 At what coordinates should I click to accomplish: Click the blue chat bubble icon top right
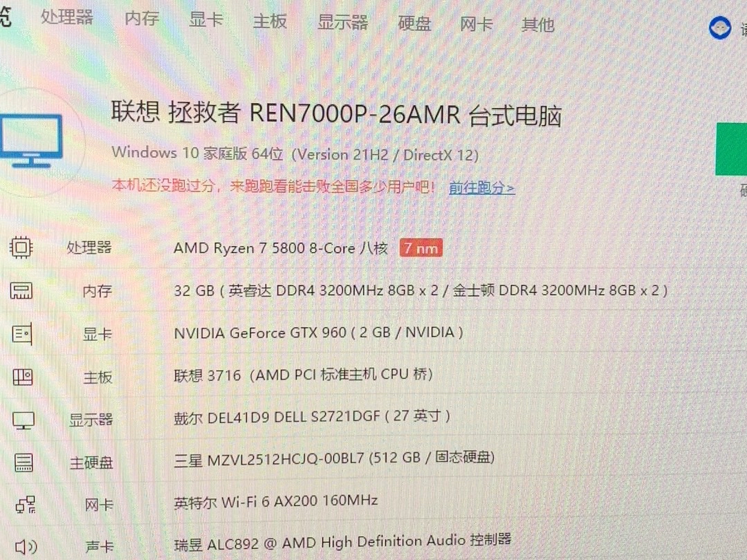(x=719, y=28)
